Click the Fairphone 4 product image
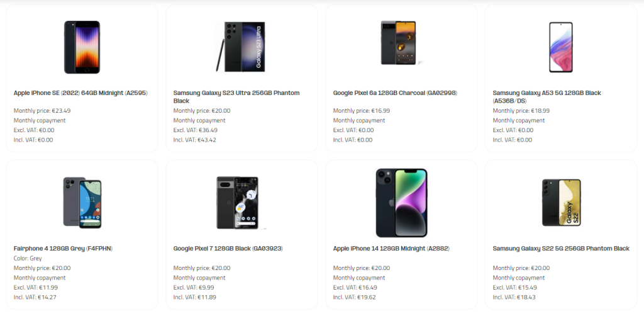The height and width of the screenshot is (316, 644). [x=82, y=201]
